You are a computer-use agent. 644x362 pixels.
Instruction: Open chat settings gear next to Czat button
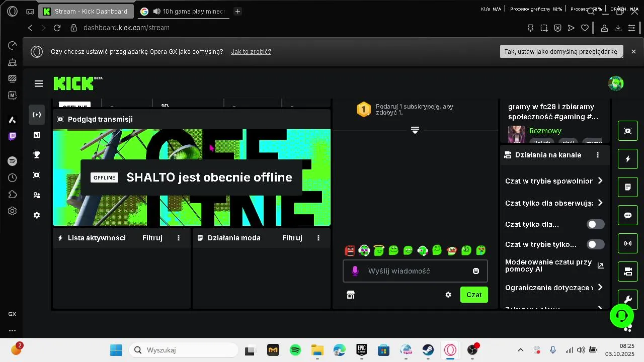tap(448, 295)
